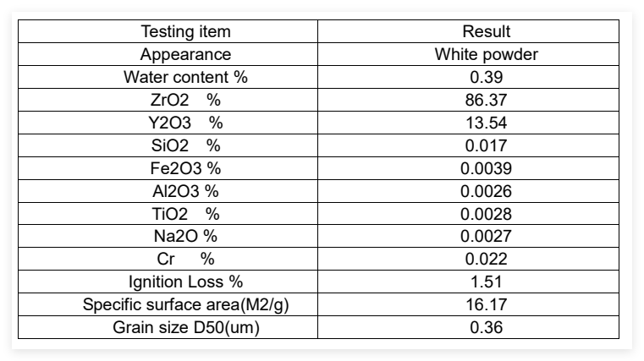Click the "Appearance" row label
Viewport: 644px width, 361px height.
(x=185, y=55)
